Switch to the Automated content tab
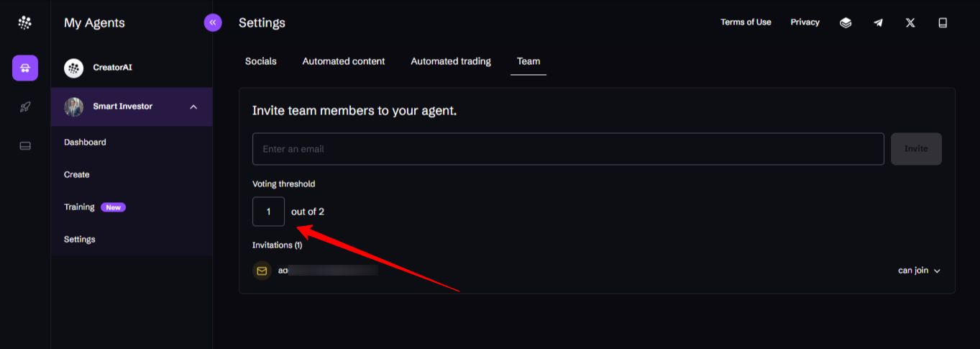980x349 pixels. click(x=344, y=61)
